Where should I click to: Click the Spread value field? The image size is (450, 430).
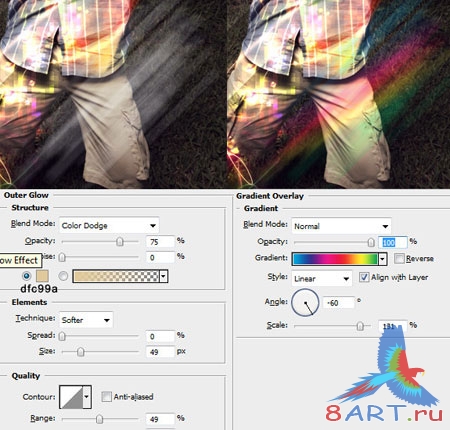pyautogui.click(x=160, y=336)
